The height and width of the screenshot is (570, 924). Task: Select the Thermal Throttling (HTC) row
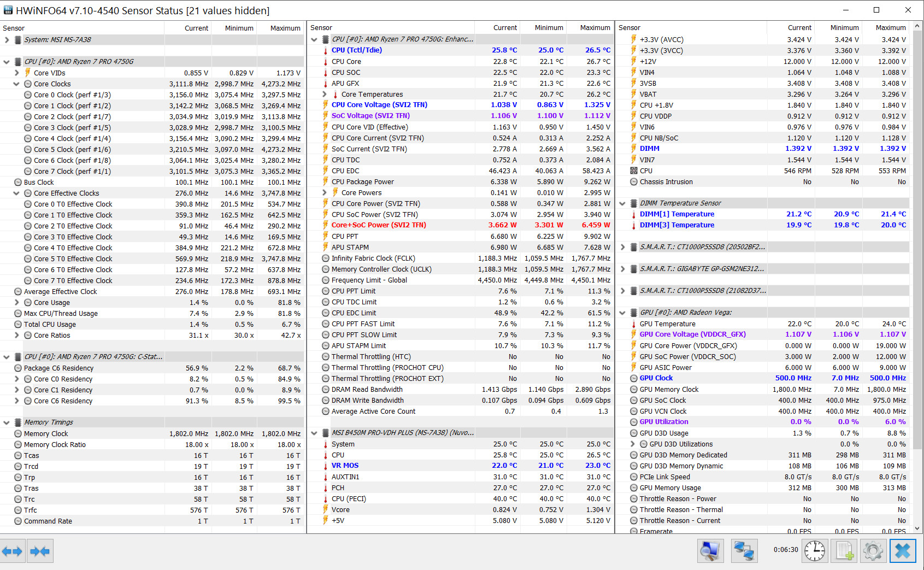(x=460, y=356)
